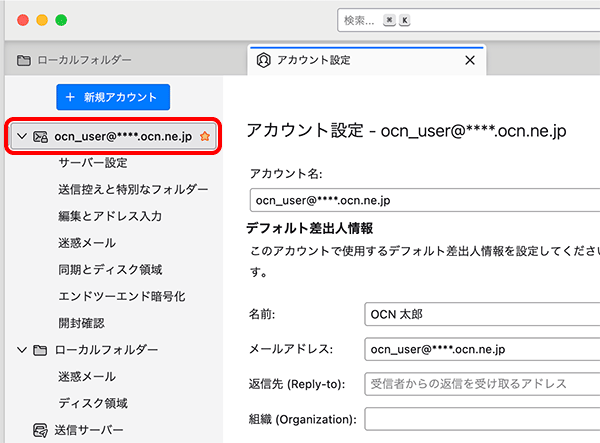Viewport: 600px width, 443px height.
Task: Open 開封確認 settings
Action: (81, 323)
